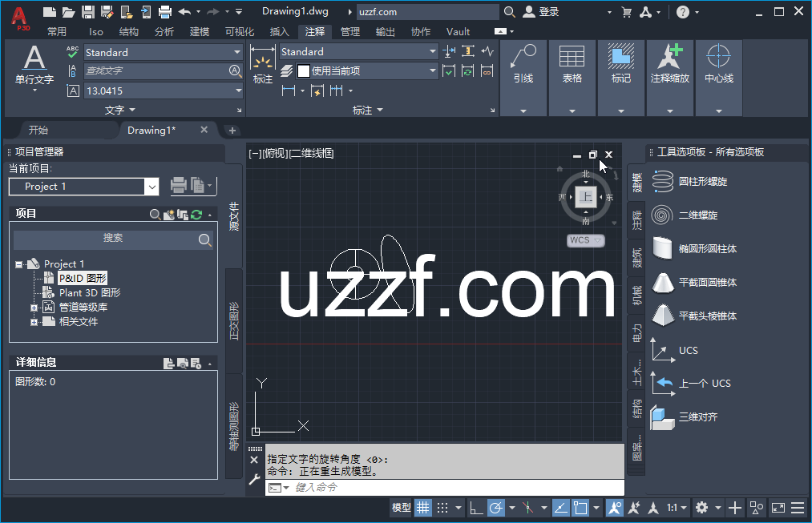Select the 2D spiral (二维螺旋) tool
Viewport: 812px width, 523px height.
685,215
